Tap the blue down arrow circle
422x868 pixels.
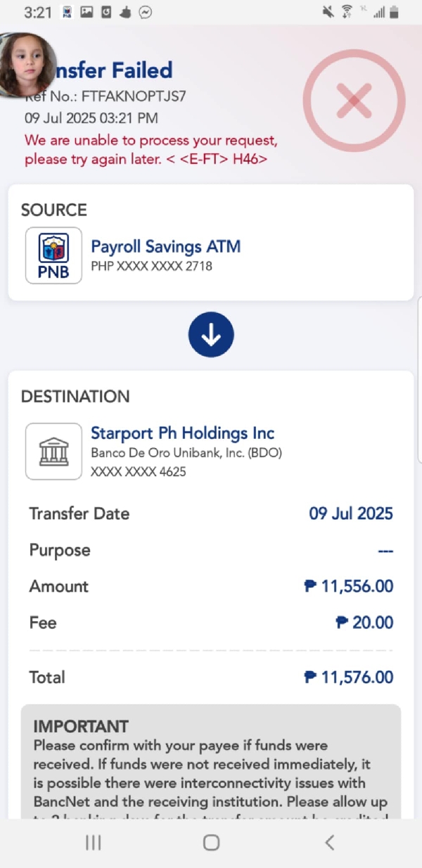coord(211,335)
